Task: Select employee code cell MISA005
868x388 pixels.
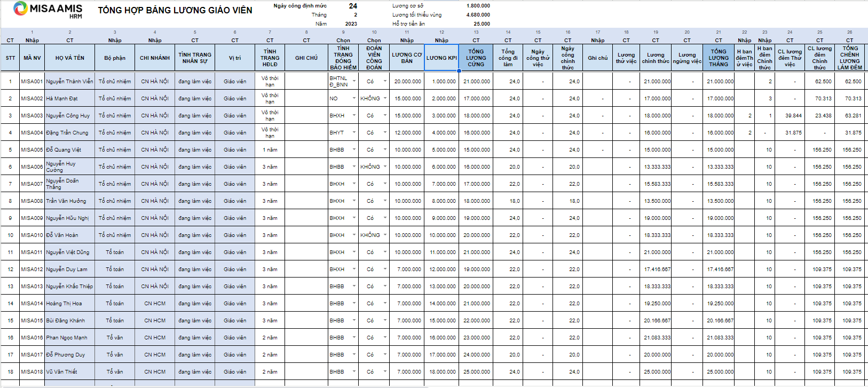Action: point(32,150)
